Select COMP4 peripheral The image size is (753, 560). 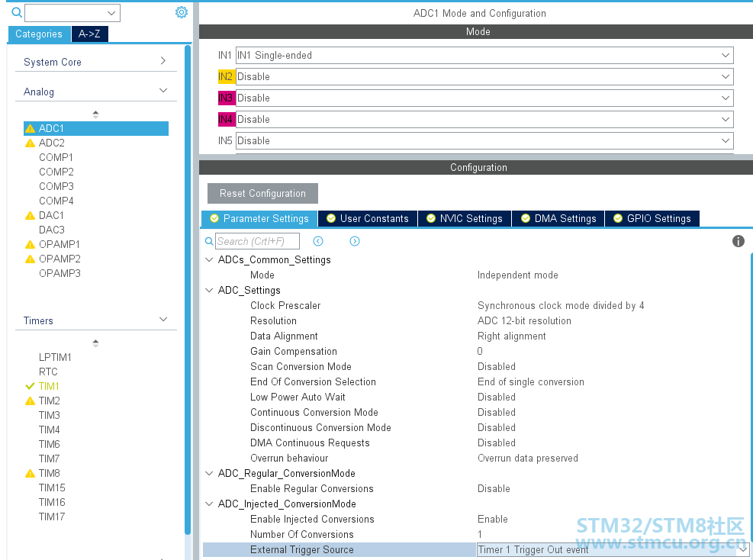56,201
